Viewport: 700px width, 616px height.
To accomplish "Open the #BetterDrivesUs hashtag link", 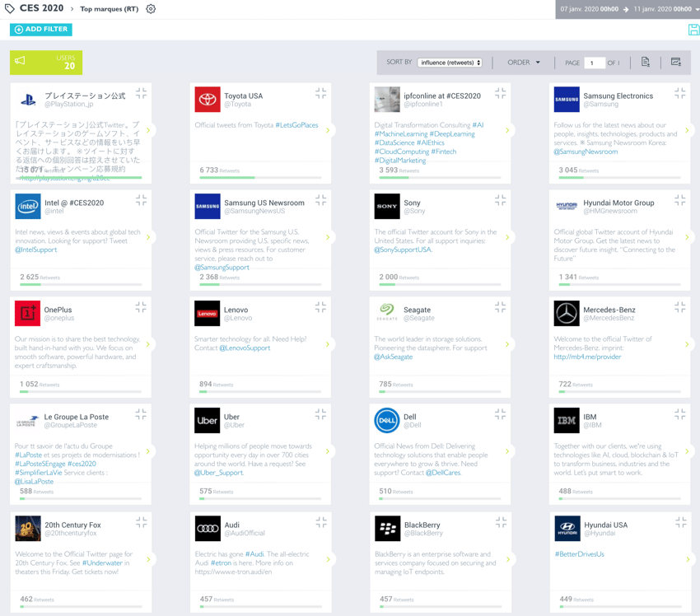I will pos(580,554).
